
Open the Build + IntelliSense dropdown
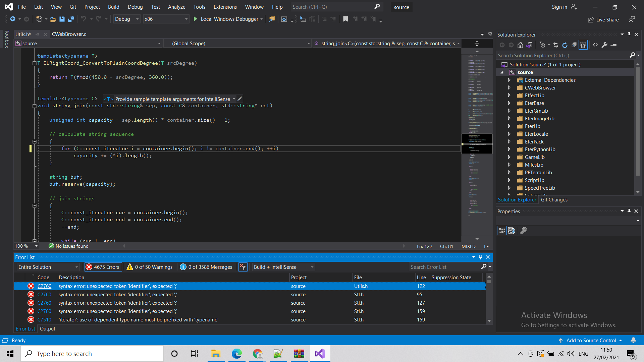(284, 267)
